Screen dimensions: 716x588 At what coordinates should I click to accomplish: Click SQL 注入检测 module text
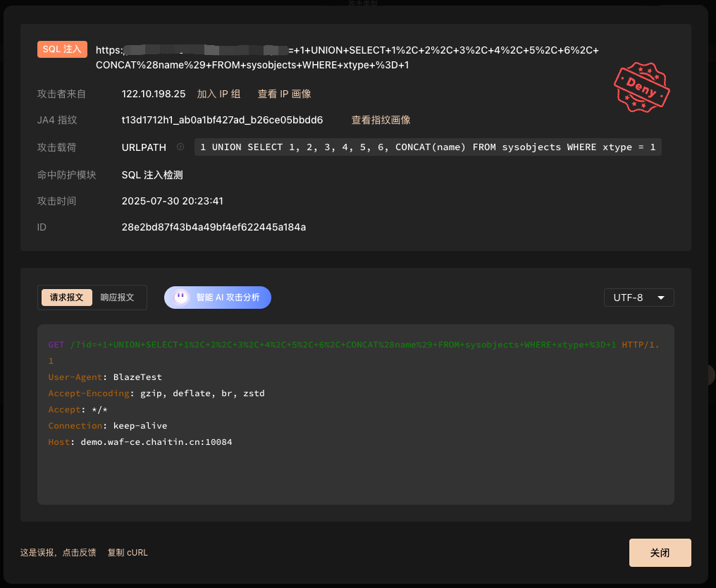[x=152, y=175]
